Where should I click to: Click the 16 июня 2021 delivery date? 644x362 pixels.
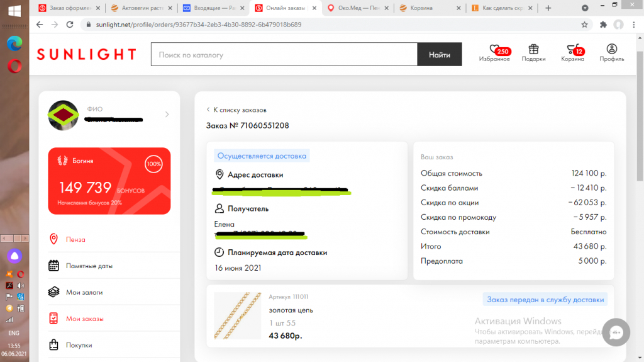click(x=238, y=268)
